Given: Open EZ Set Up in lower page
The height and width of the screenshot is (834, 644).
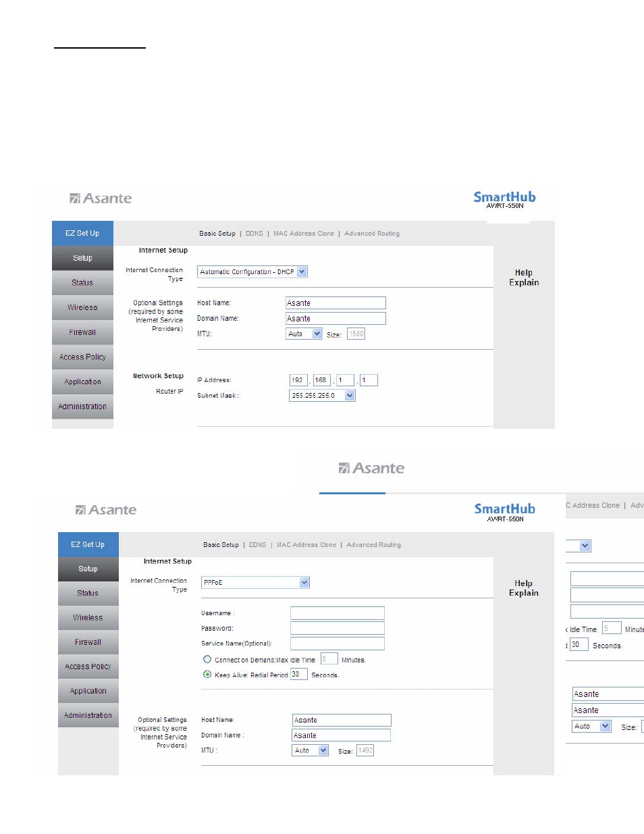Looking at the screenshot, I should [88, 544].
